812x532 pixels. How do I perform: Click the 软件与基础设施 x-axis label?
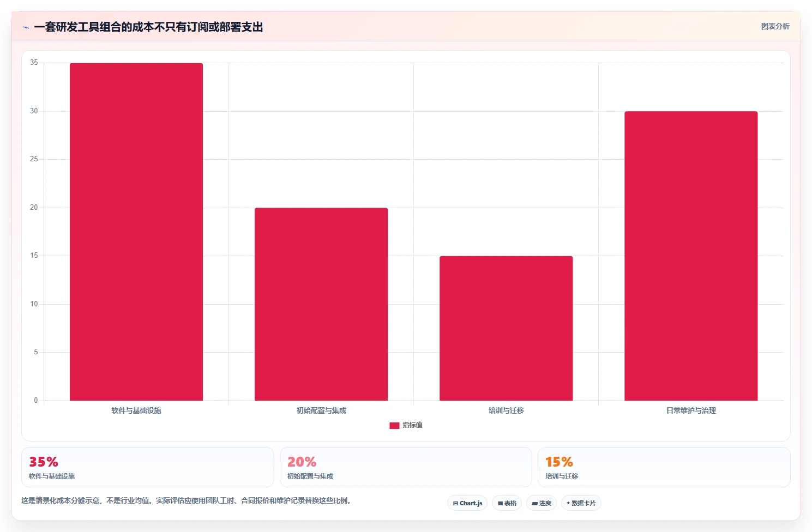136,410
